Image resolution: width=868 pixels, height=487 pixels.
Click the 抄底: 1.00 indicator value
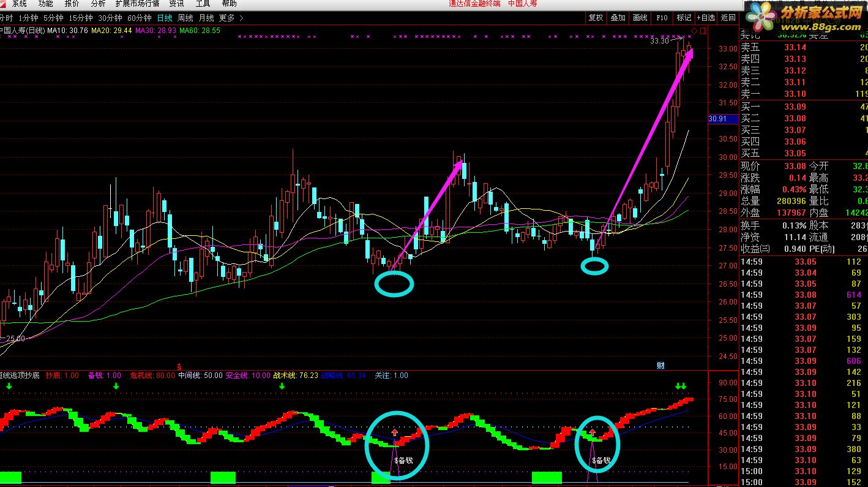tap(62, 376)
